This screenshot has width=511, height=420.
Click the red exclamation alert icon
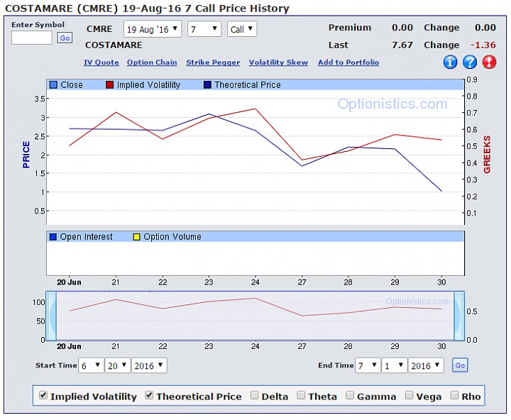coord(489,62)
